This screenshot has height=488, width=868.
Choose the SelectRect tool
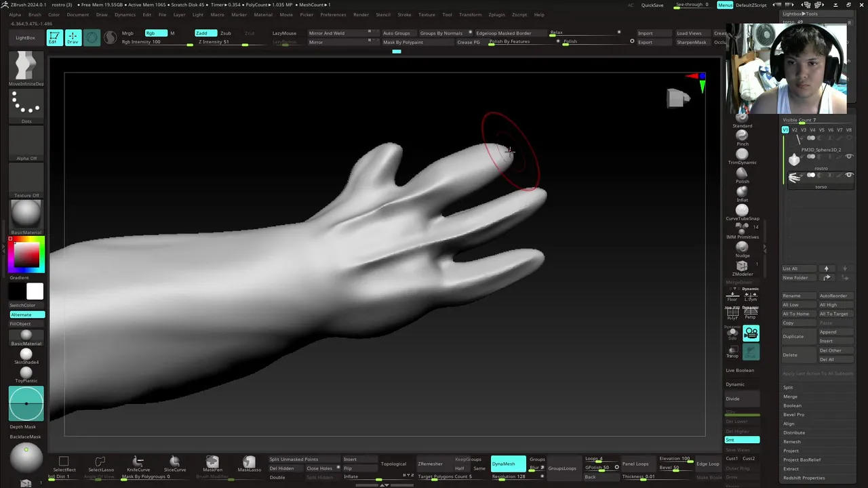click(x=64, y=462)
